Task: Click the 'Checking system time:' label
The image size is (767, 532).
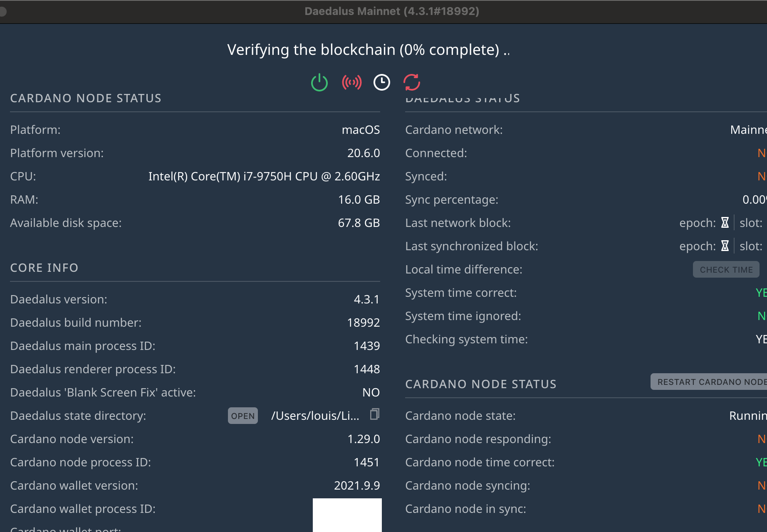Action: coord(467,339)
